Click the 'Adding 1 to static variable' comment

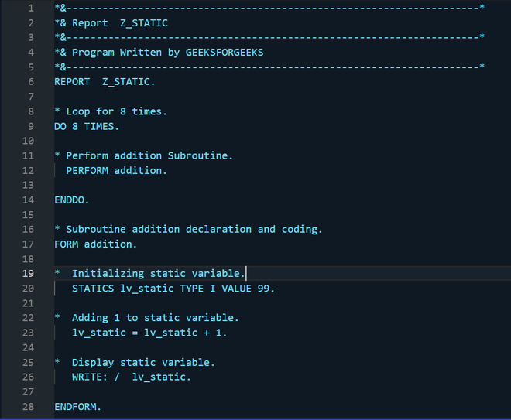tap(155, 318)
